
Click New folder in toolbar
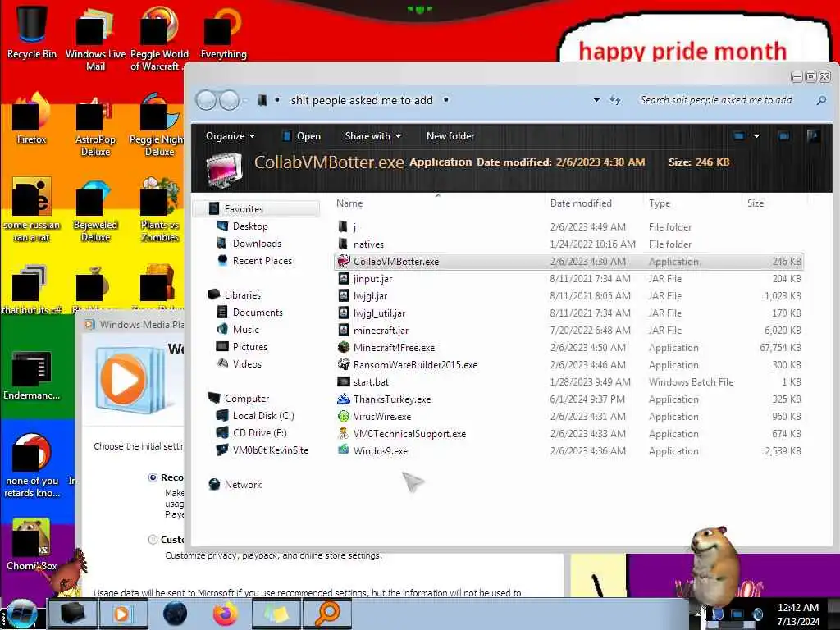[450, 136]
